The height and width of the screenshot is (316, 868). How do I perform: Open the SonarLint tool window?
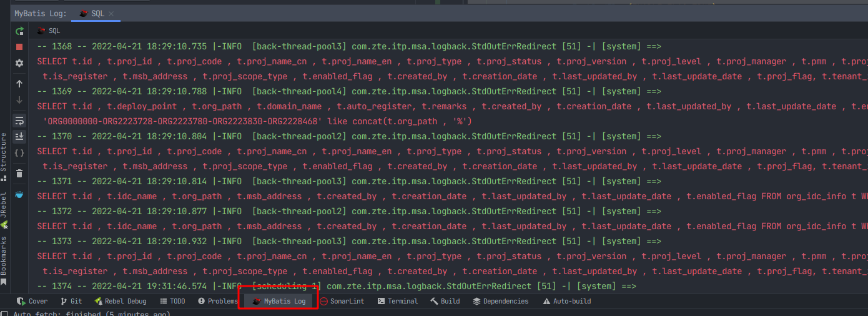click(342, 301)
